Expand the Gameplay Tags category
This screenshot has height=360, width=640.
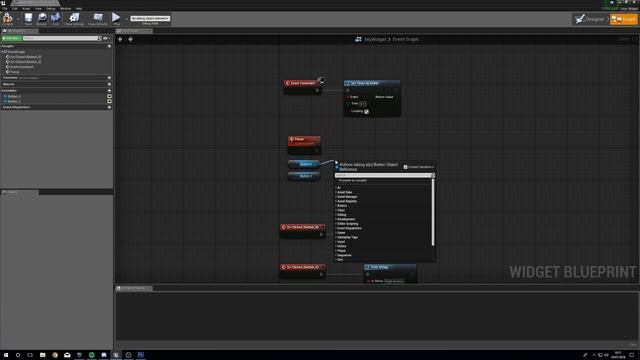pos(347,237)
